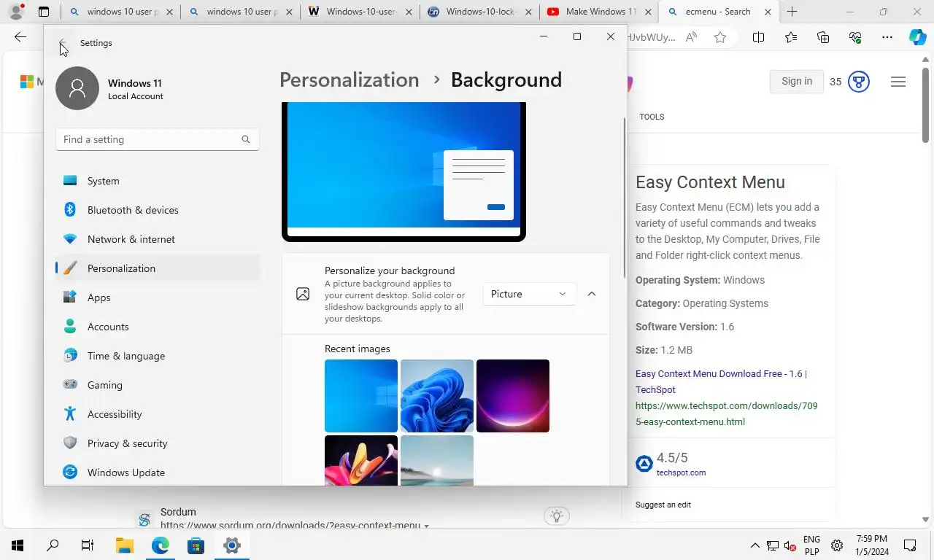Viewport: 934px width, 560px height.
Task: Open Edge Collections icon
Action: pos(823,38)
